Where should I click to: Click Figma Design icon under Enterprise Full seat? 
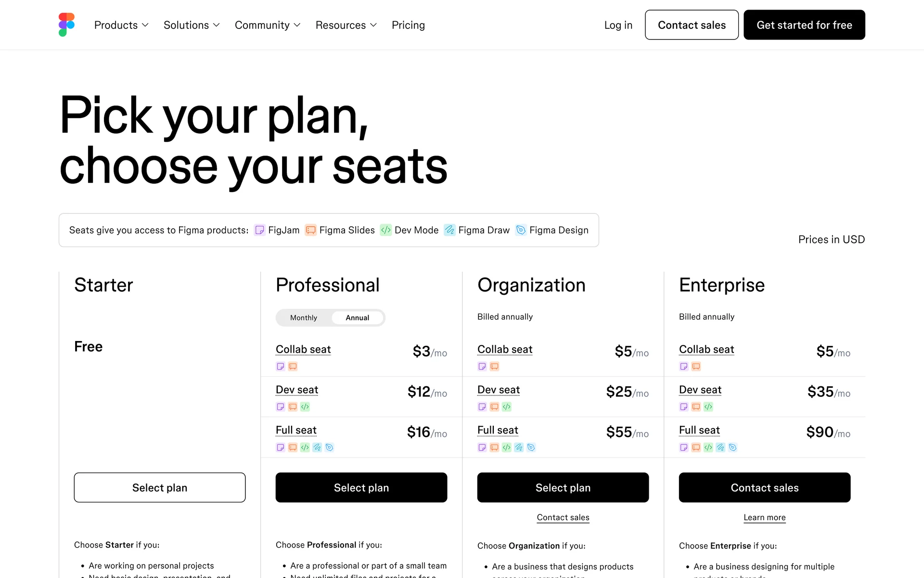[732, 447]
